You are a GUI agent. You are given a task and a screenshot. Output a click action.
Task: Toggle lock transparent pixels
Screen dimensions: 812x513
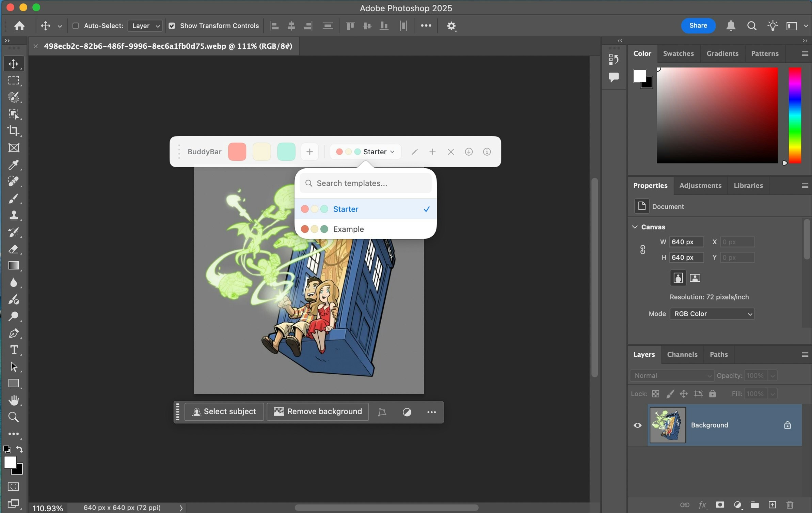point(655,394)
